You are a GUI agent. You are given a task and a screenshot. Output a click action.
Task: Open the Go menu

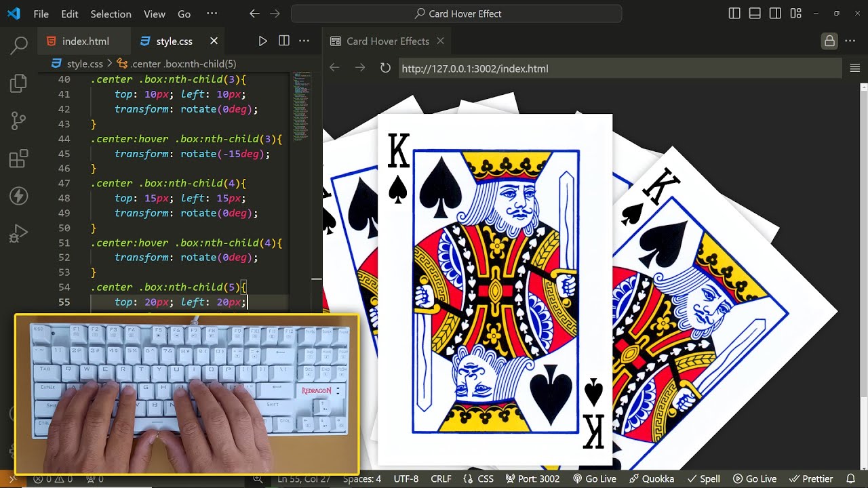coord(184,14)
